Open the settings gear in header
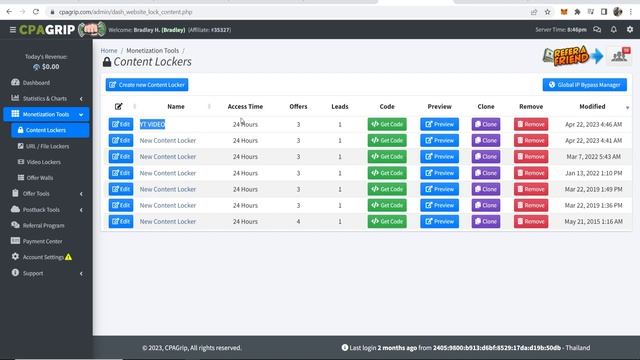Image resolution: width=640 pixels, height=360 pixels. [x=630, y=29]
